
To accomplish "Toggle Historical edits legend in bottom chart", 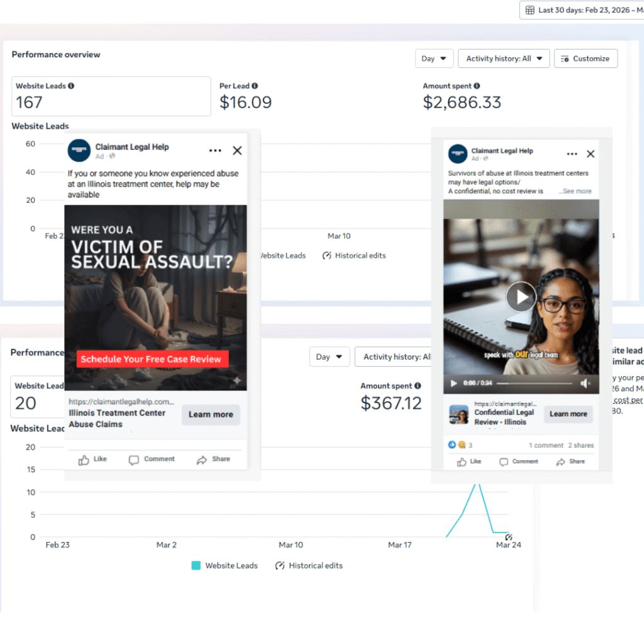I will coord(280,565).
